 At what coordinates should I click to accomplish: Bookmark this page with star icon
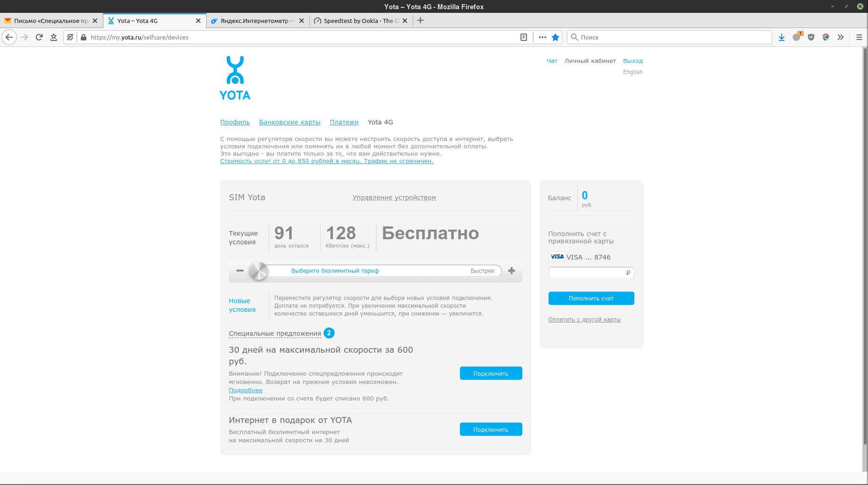coord(555,37)
